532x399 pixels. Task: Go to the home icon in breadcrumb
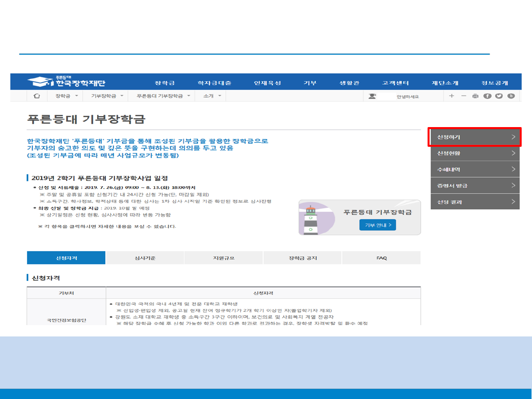[36, 96]
